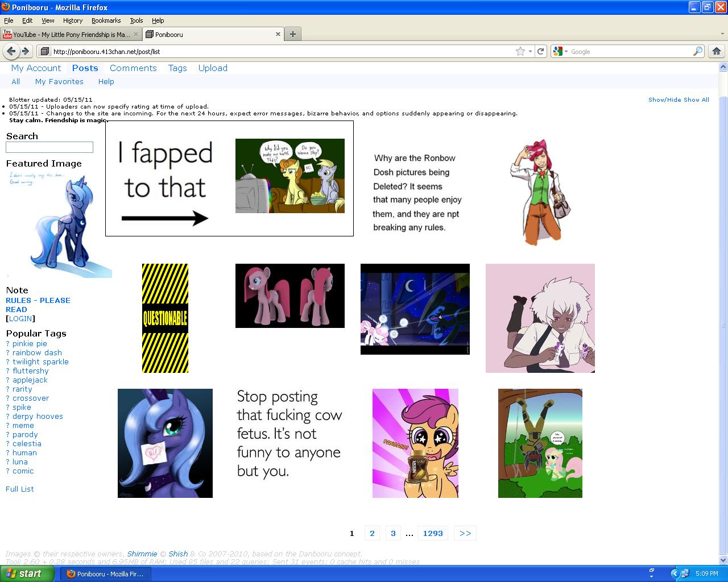The height and width of the screenshot is (582, 728).
Task: Open the yellow QUESTIONABLE striped thumbnail
Action: [165, 318]
